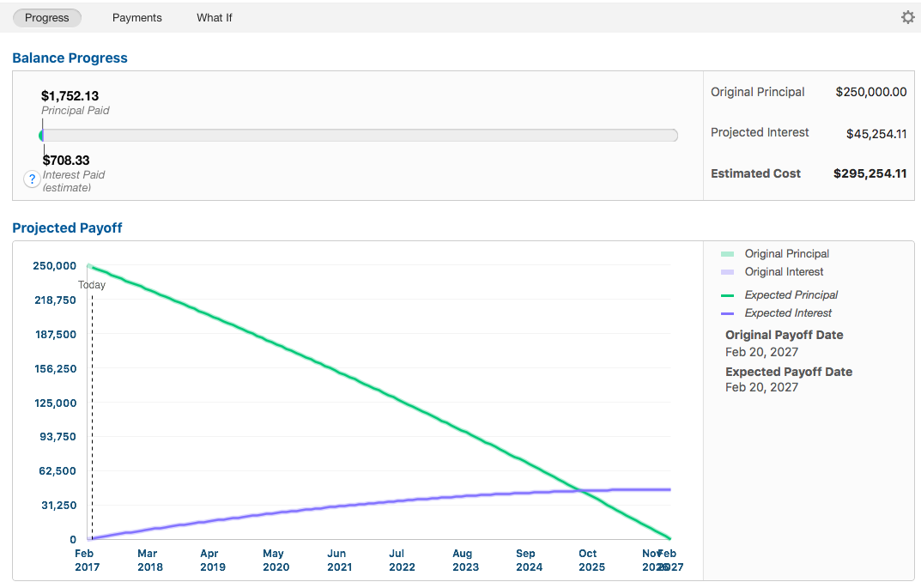This screenshot has width=921, height=588.
Task: Click the Feb 2017 axis label
Action: [x=85, y=560]
